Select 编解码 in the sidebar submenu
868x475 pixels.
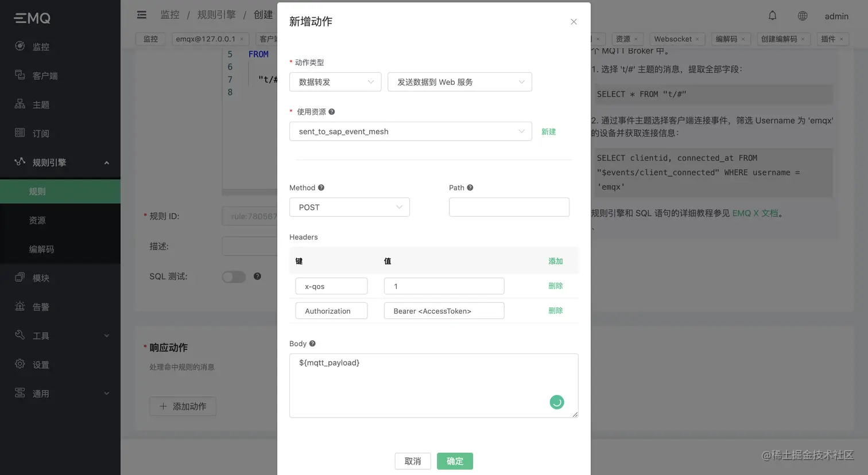60,249
